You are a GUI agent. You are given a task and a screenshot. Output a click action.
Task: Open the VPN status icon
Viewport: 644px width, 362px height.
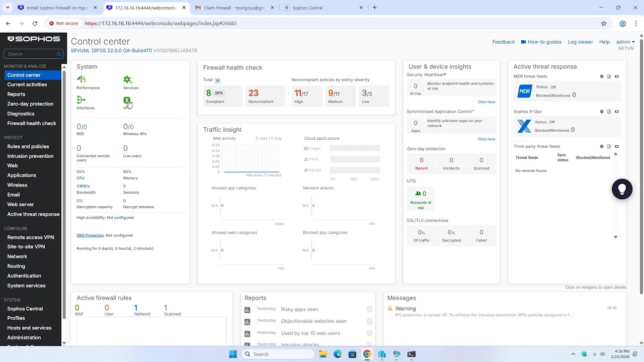click(127, 101)
